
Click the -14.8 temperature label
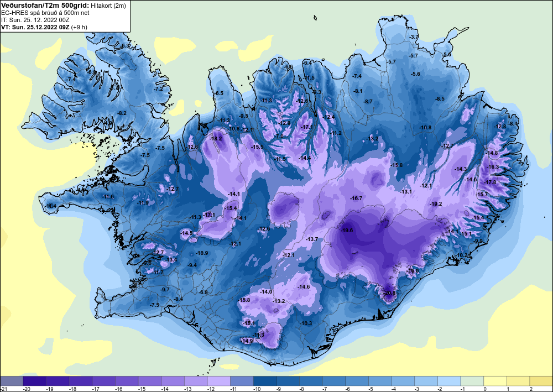click(492, 153)
